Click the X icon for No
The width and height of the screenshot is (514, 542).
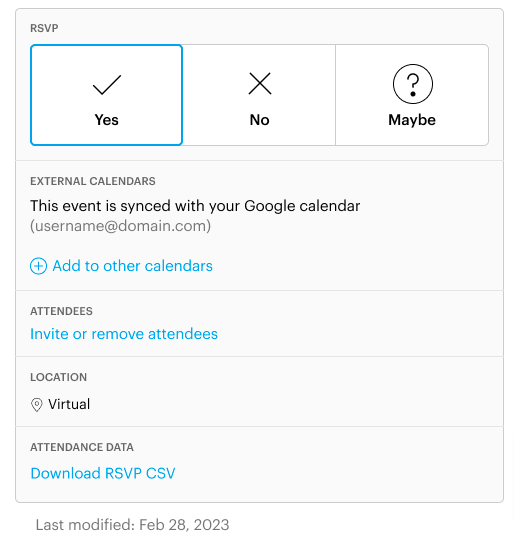[260, 83]
